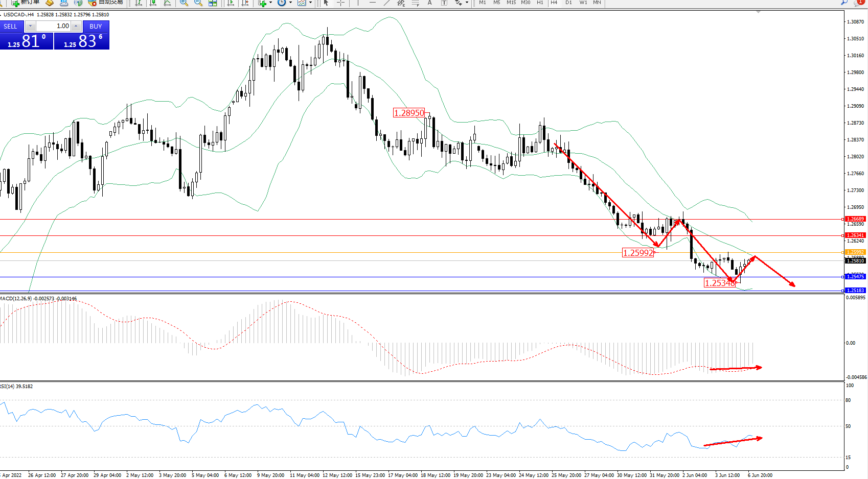
Task: Open the chat notifications icon
Action: click(858, 3)
